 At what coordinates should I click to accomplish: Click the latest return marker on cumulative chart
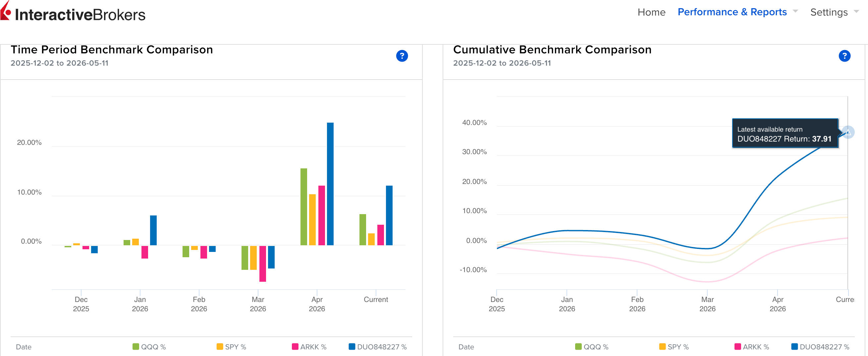click(848, 132)
